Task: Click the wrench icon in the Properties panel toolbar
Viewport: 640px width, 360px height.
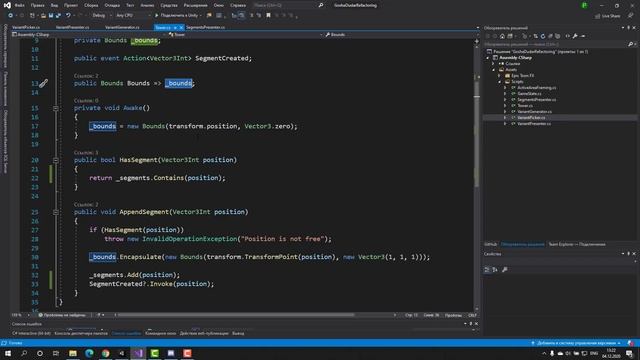Action: [504, 269]
